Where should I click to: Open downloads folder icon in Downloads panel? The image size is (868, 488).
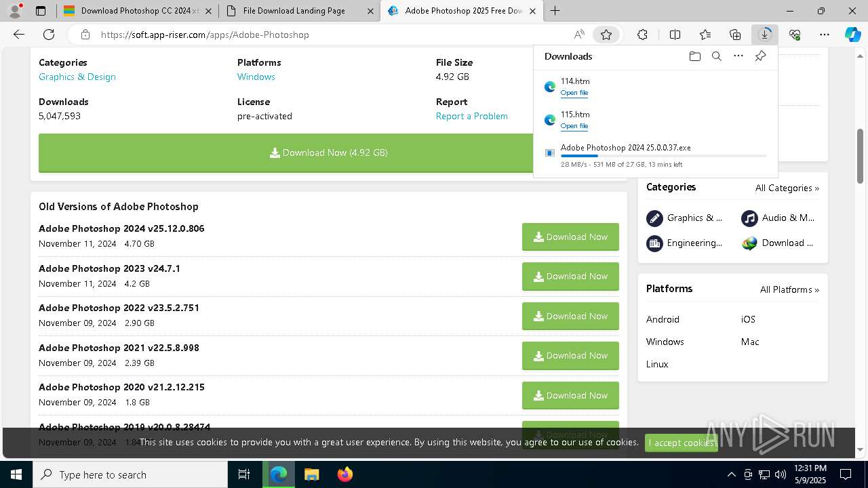(x=694, y=56)
